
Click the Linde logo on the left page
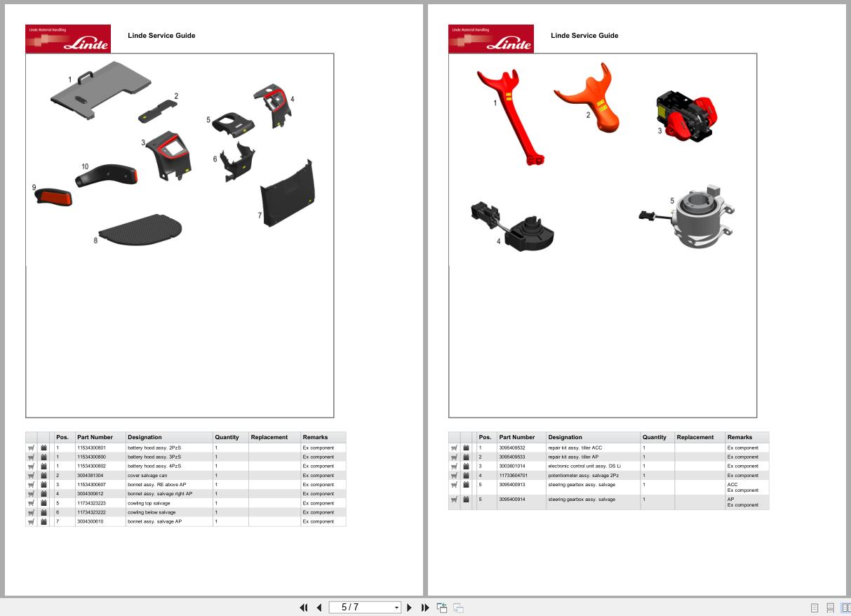click(x=68, y=39)
